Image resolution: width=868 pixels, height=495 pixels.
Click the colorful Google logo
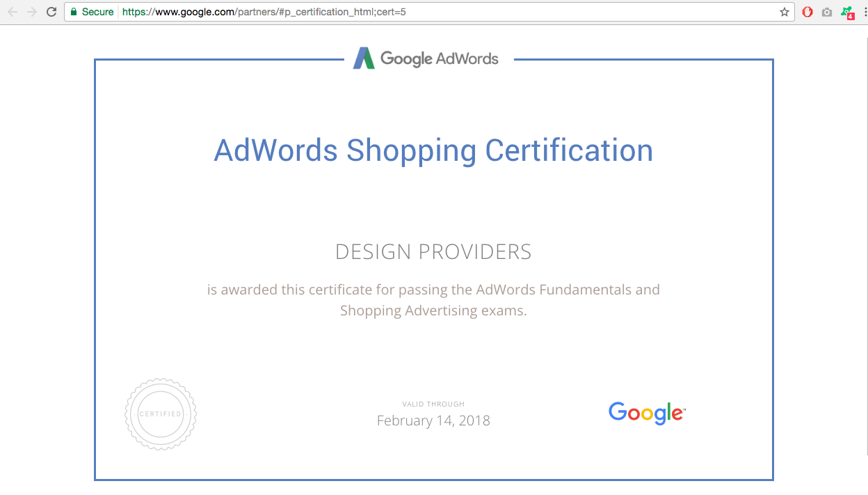647,413
